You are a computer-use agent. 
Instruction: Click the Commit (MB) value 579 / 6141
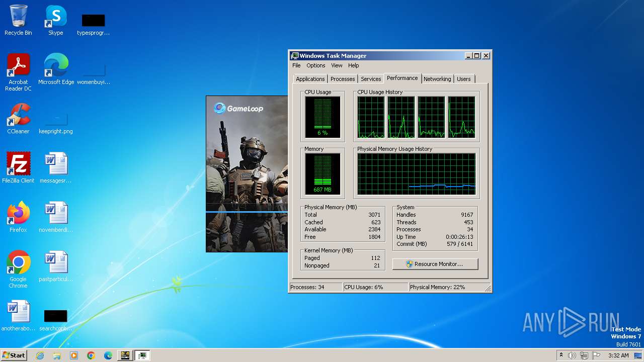coord(460,244)
